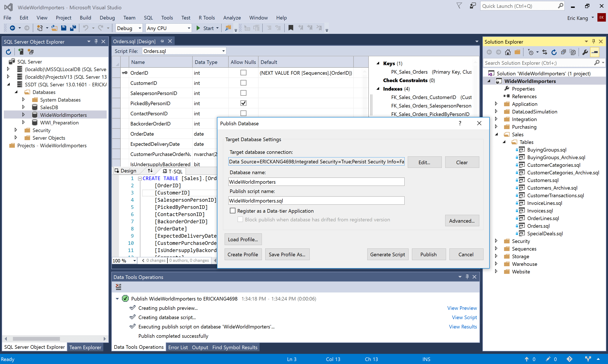This screenshot has height=364, width=608.
Task: Collapse the Sales folder in Solution Explorer
Action: [x=497, y=134]
